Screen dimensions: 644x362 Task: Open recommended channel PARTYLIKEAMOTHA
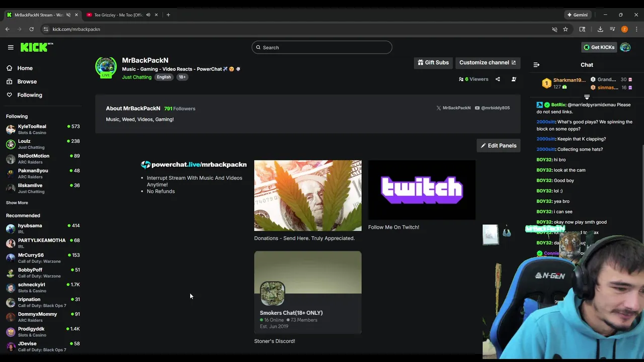pos(43,243)
